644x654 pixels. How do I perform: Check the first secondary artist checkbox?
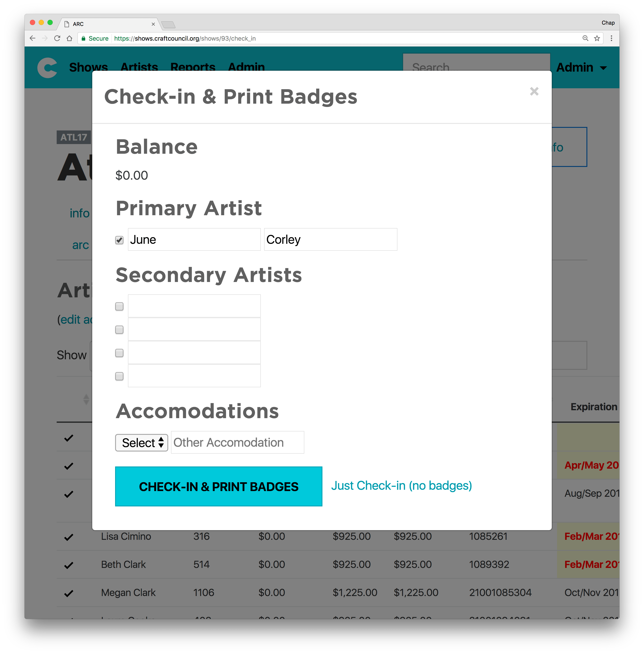click(119, 306)
